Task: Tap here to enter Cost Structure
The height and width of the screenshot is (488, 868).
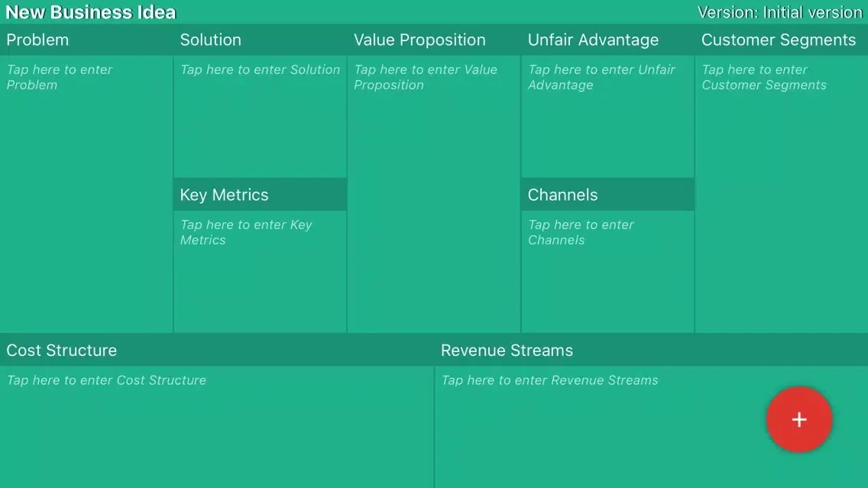Action: click(x=106, y=380)
